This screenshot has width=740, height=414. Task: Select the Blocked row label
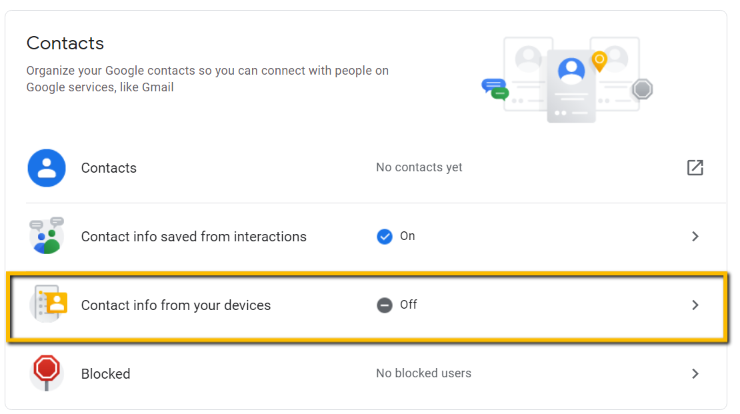pyautogui.click(x=106, y=374)
